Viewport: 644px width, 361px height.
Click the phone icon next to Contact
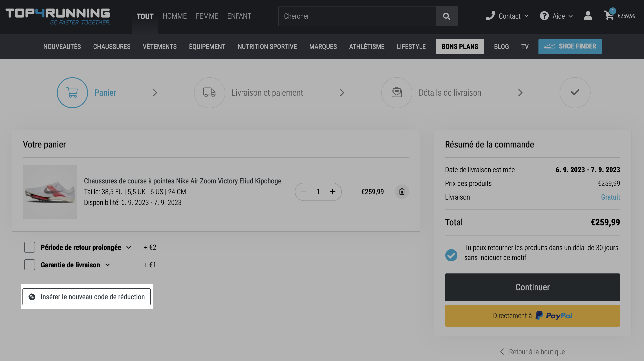click(490, 16)
